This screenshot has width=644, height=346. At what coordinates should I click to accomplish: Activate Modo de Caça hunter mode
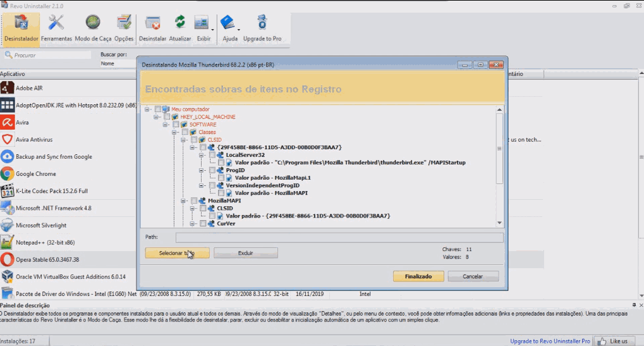(93, 28)
